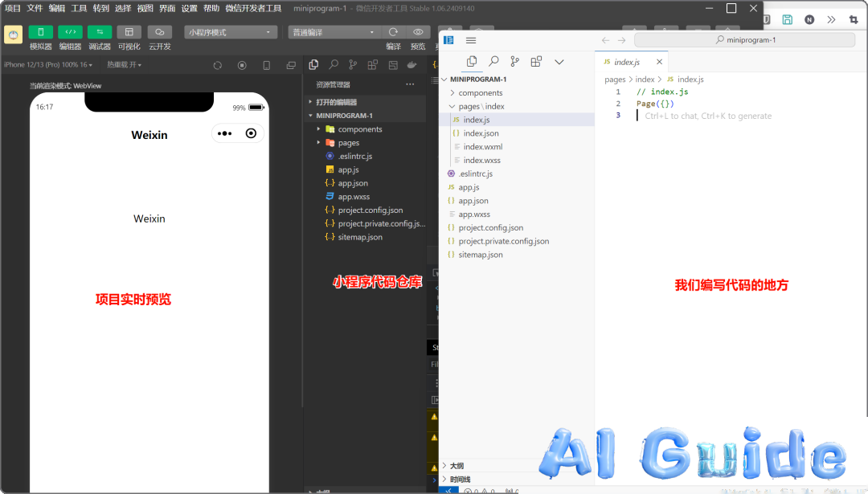Open the iPhone 12/13 (Pro) device dropdown

tap(48, 65)
